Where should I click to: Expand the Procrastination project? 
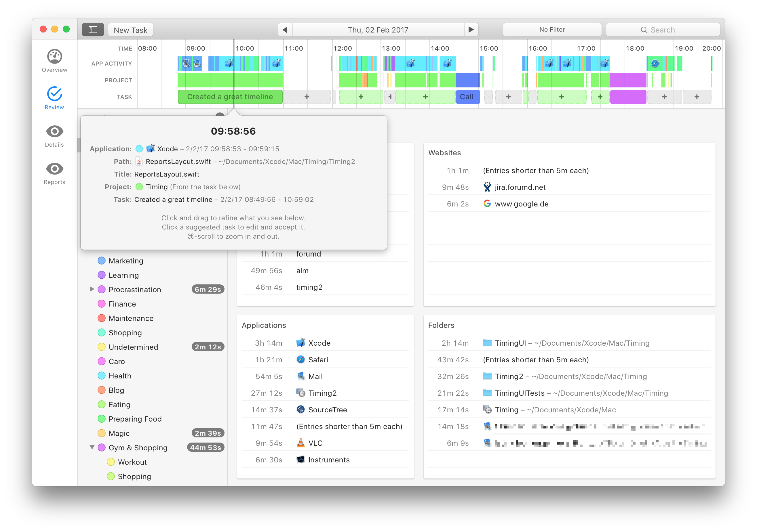click(92, 289)
